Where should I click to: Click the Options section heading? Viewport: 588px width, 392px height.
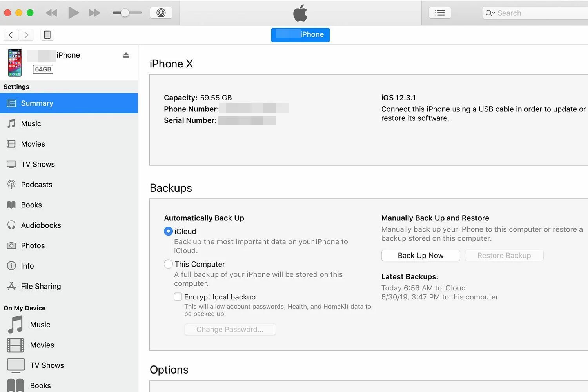pyautogui.click(x=169, y=370)
